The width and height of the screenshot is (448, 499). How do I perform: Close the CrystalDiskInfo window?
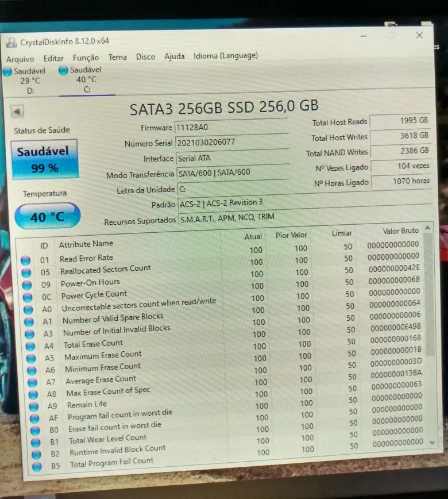pos(419,35)
